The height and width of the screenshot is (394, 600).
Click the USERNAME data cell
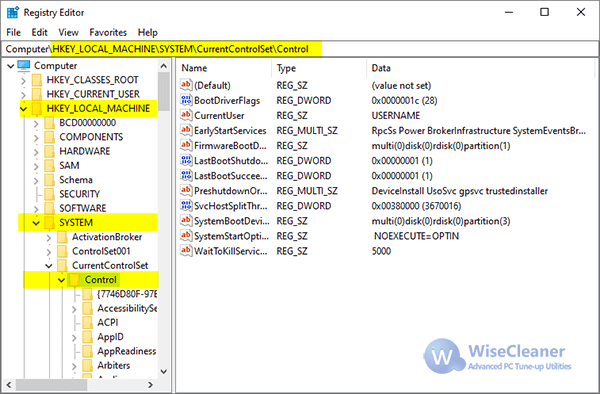point(396,116)
